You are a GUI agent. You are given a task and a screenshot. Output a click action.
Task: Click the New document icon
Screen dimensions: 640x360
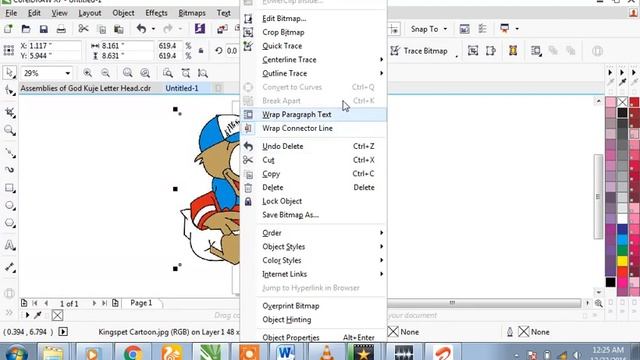[8, 29]
